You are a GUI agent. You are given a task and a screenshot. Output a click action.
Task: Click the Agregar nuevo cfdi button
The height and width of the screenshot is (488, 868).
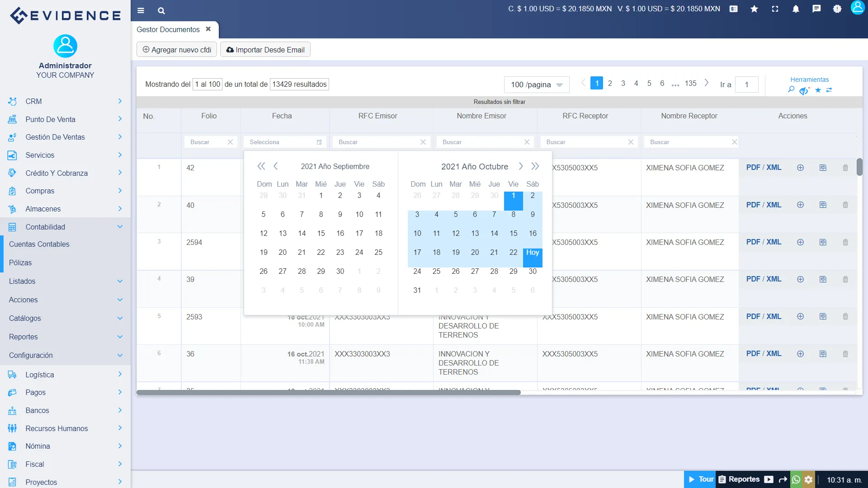coord(176,50)
